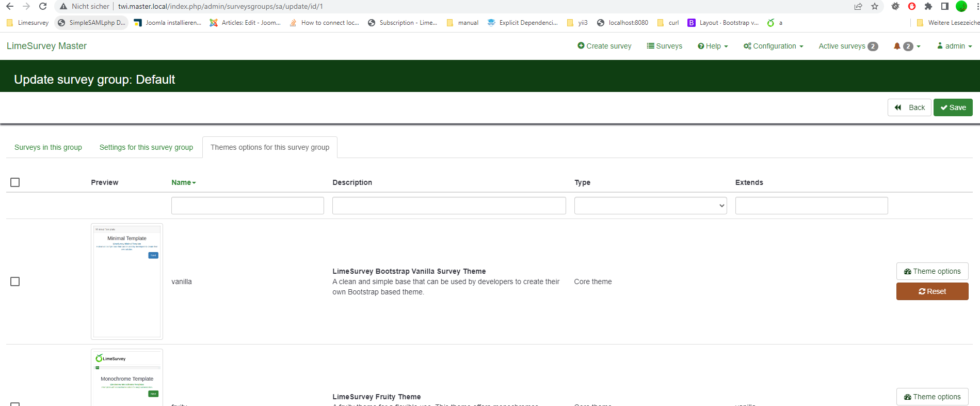980x406 pixels.
Task: Open the Help dropdown menu
Action: click(713, 46)
